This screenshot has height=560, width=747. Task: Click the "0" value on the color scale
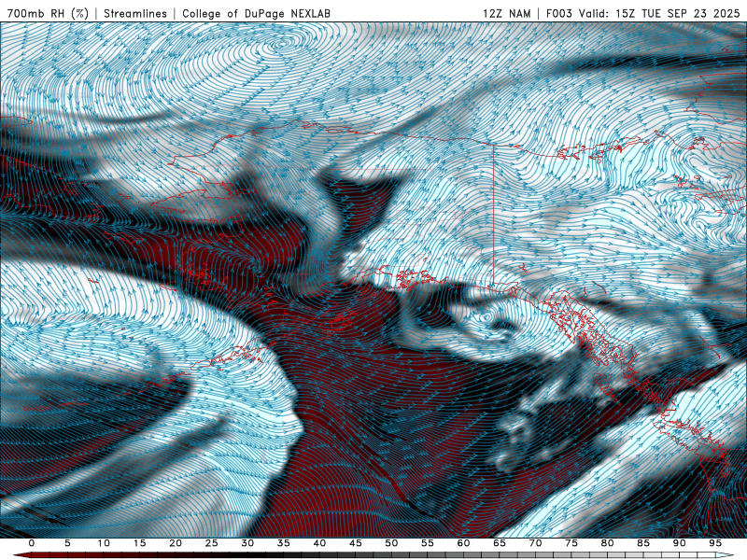point(32,543)
